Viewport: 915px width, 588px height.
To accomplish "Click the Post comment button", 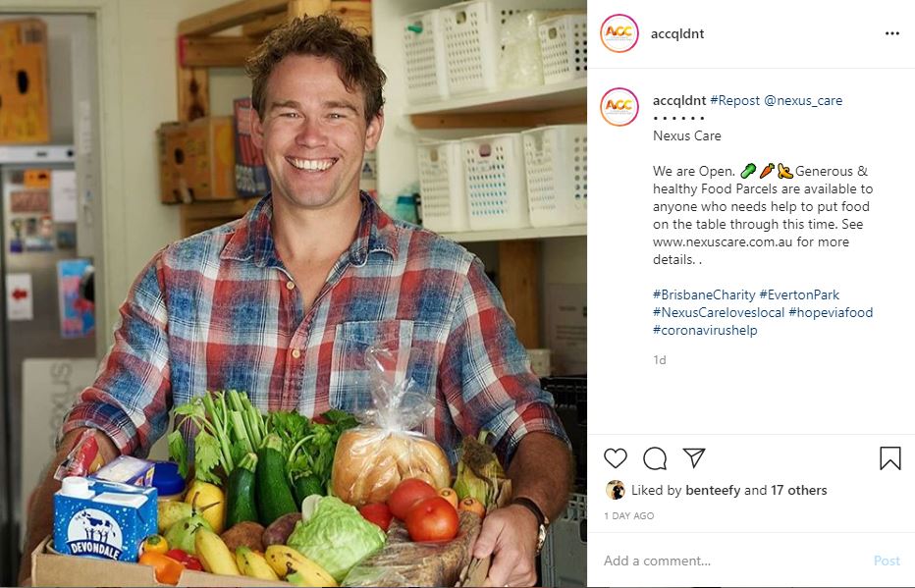I will 887,561.
